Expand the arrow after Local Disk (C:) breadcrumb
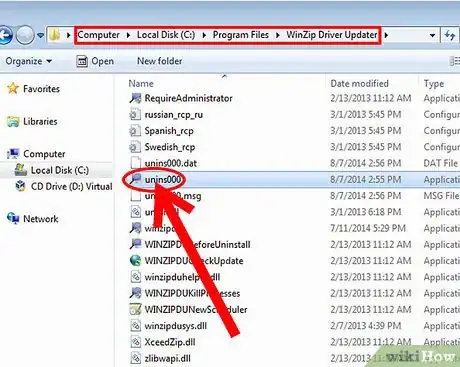Viewport: 460px width, 367px height. (x=204, y=35)
